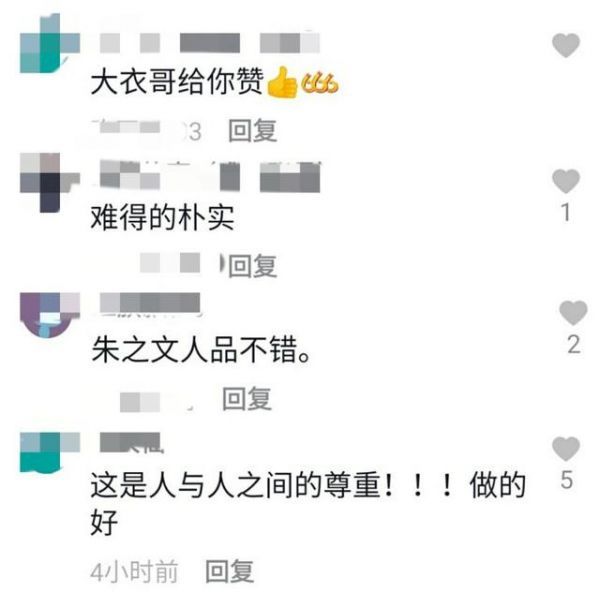Open blurred username above "朱之文人品不错"

tap(150, 303)
